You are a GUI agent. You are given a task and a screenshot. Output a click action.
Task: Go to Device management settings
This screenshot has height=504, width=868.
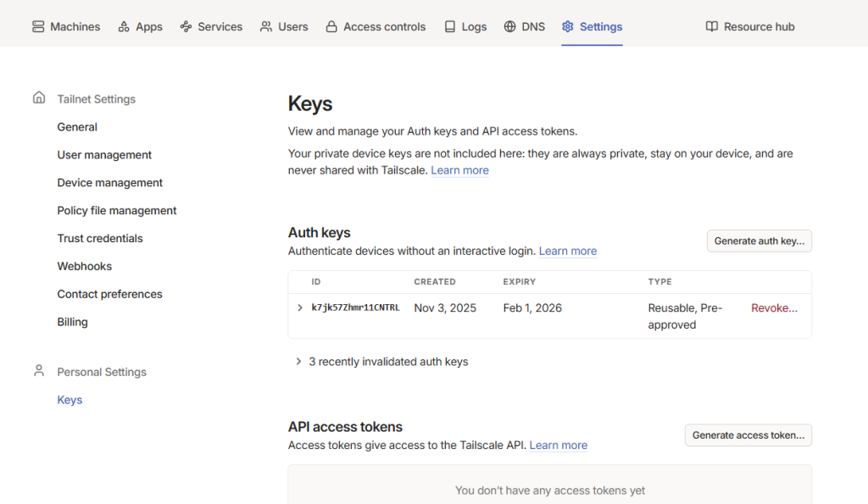pos(110,183)
